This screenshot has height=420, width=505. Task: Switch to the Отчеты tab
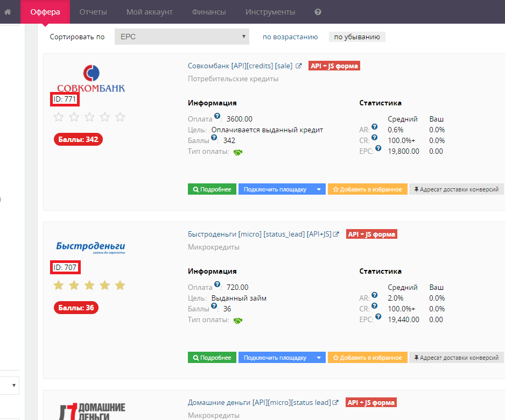coord(93,12)
